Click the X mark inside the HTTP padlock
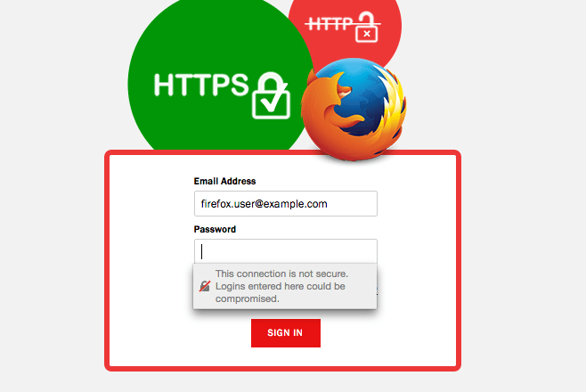 [367, 34]
